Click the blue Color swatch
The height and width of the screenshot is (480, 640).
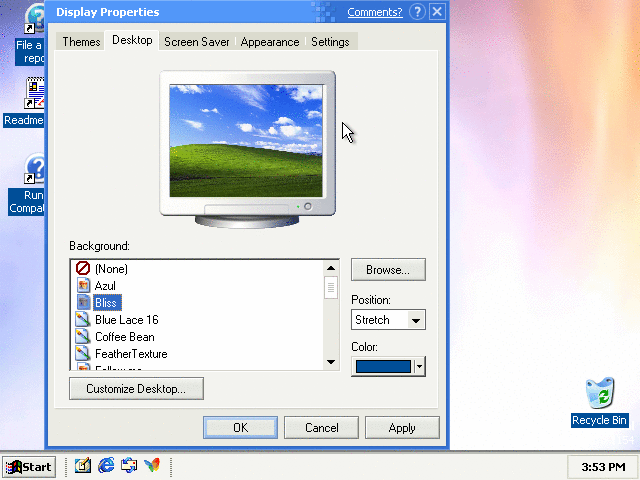click(x=383, y=367)
